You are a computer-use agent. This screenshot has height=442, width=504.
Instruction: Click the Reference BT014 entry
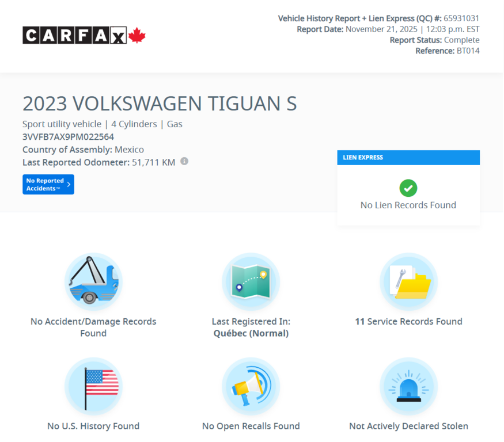[x=447, y=51]
